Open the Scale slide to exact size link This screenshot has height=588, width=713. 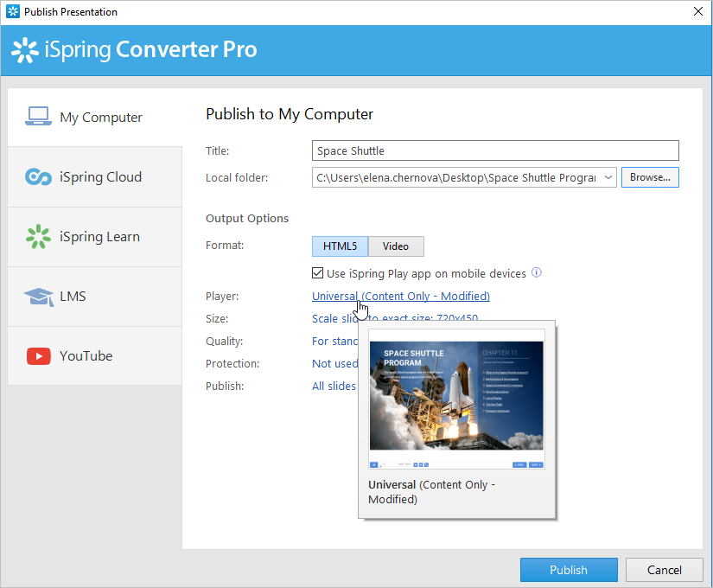tap(395, 317)
